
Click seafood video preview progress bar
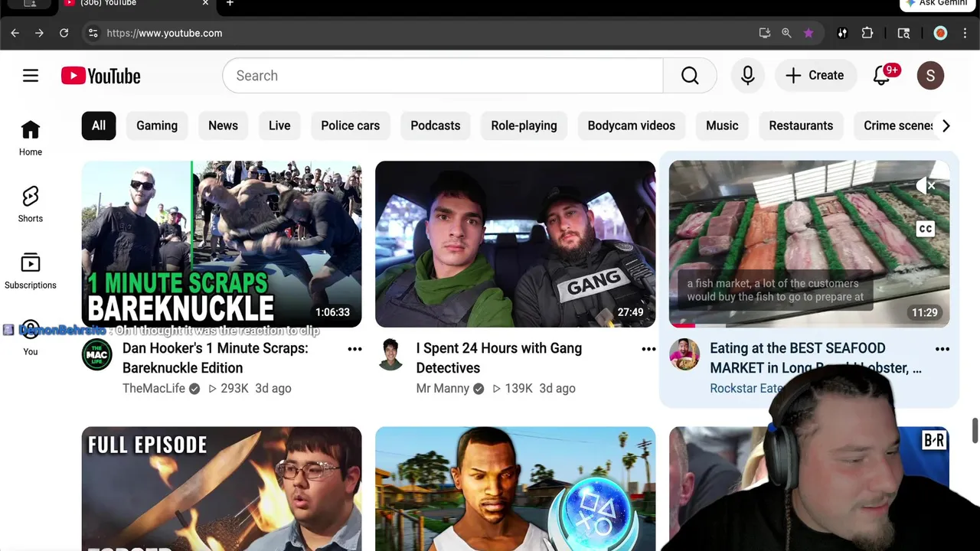point(809,326)
